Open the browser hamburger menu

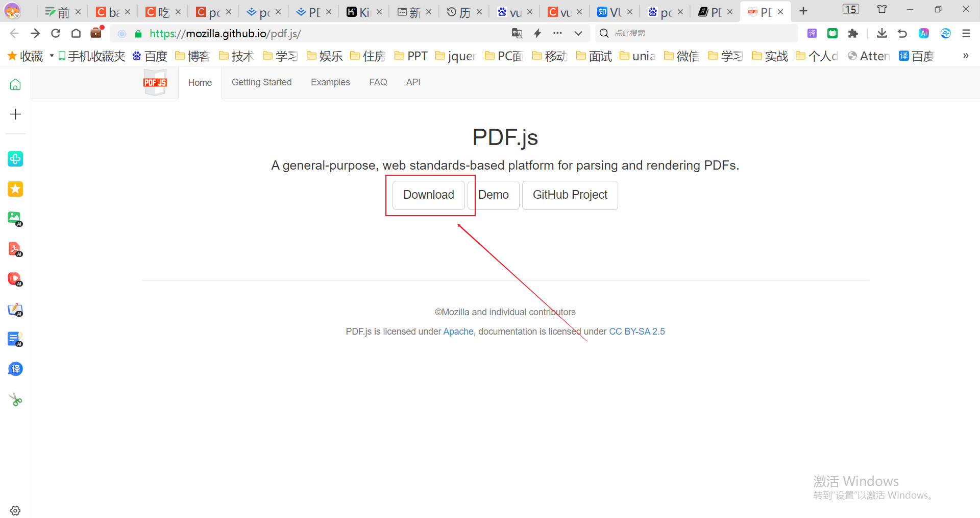click(966, 33)
